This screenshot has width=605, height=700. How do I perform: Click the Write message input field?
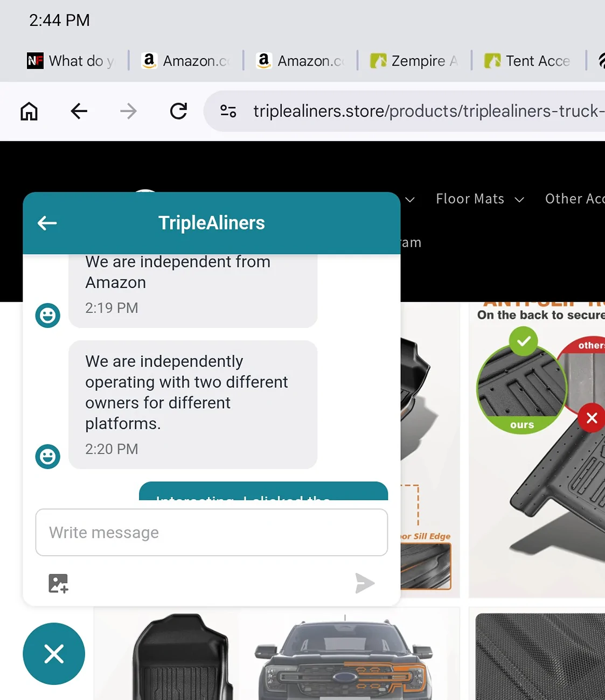[212, 533]
